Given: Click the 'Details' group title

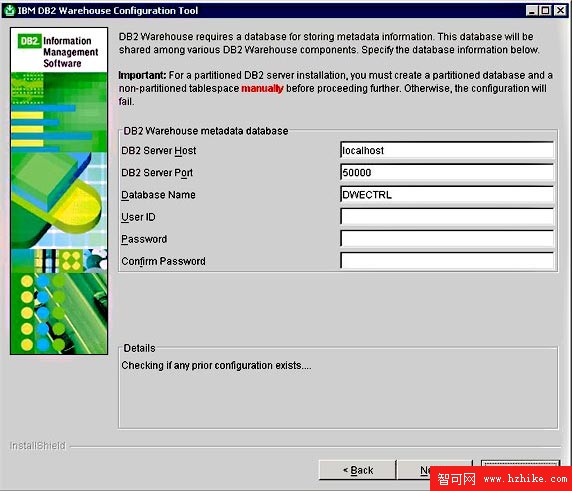Looking at the screenshot, I should [x=139, y=348].
